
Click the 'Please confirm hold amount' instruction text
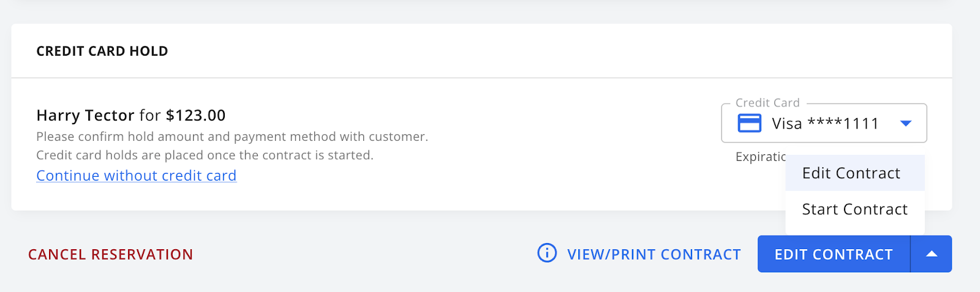click(232, 137)
